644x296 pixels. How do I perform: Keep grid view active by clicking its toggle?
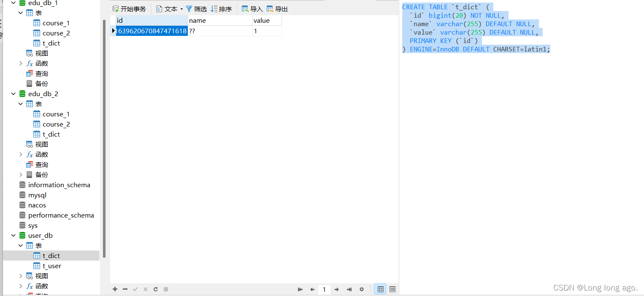(x=380, y=289)
